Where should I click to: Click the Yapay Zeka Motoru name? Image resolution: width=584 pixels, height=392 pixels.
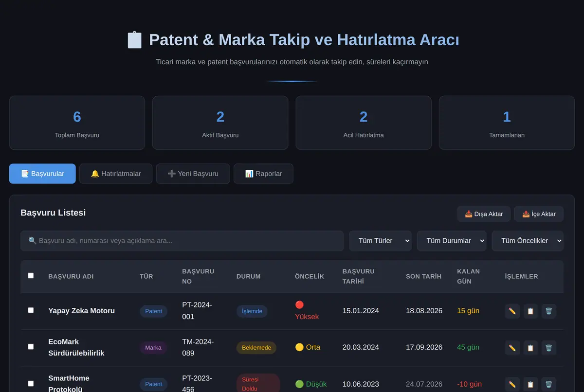82,311
